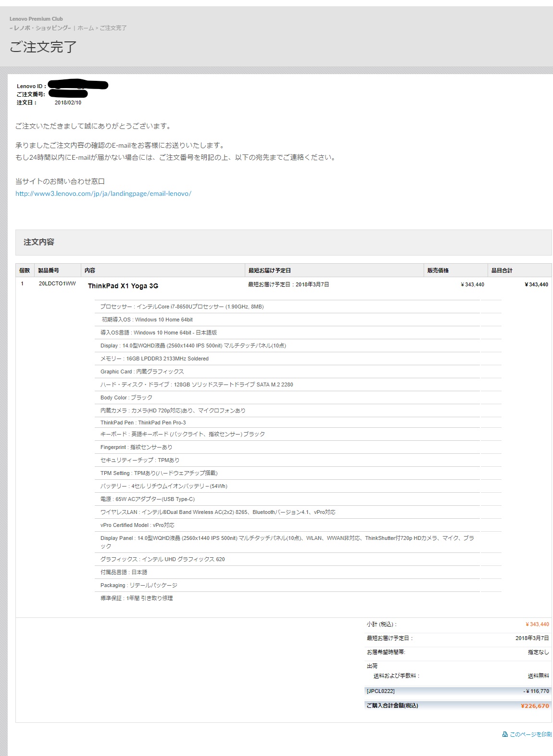This screenshot has height=756, width=553.
Task: Click the ご注文完了 page heading
Action: tap(43, 47)
